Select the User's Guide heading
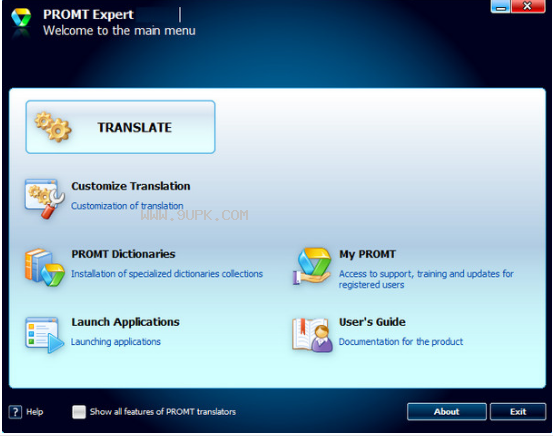553x436 pixels. [372, 322]
